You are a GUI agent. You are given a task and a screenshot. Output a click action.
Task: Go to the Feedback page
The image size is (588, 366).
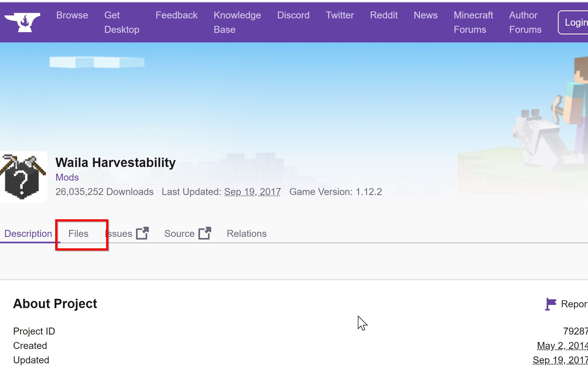pyautogui.click(x=177, y=15)
